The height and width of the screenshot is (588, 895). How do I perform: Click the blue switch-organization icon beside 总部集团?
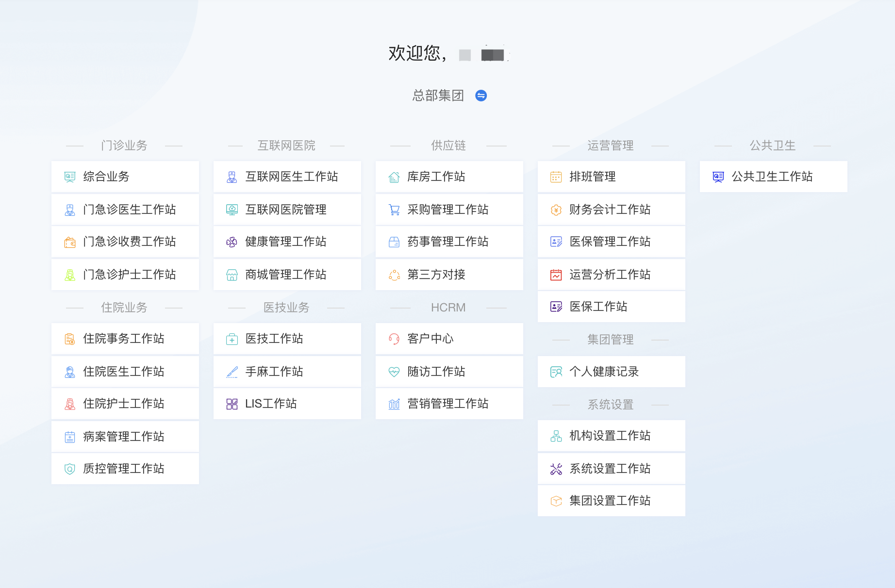click(x=481, y=96)
